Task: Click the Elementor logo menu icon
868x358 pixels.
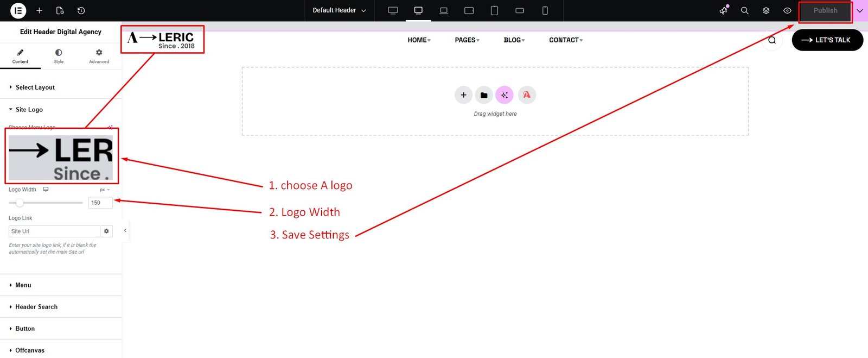Action: tap(18, 10)
